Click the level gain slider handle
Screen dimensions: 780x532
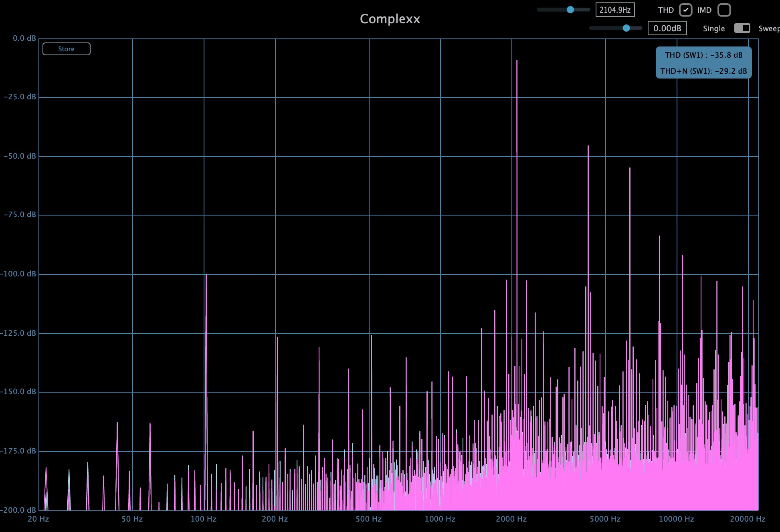point(626,28)
